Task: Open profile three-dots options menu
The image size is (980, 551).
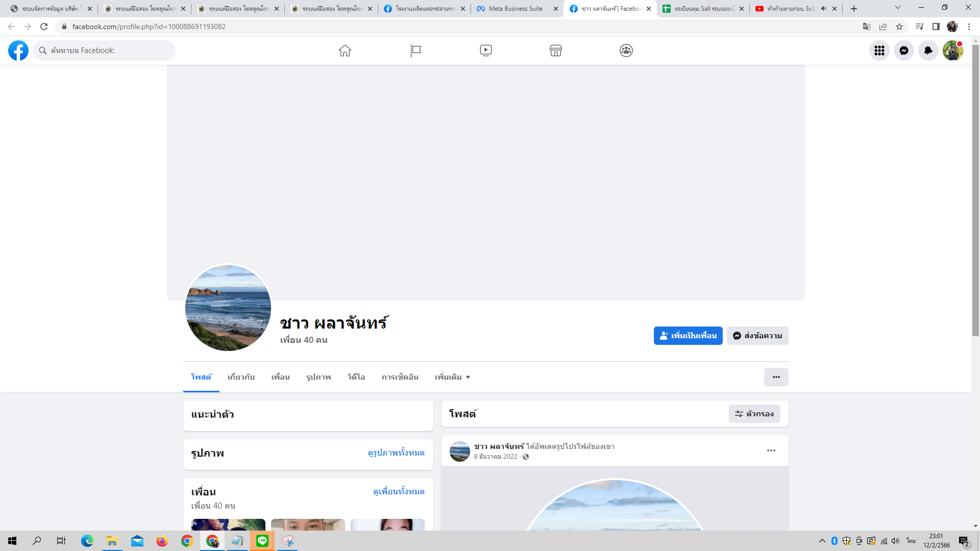Action: coord(776,377)
